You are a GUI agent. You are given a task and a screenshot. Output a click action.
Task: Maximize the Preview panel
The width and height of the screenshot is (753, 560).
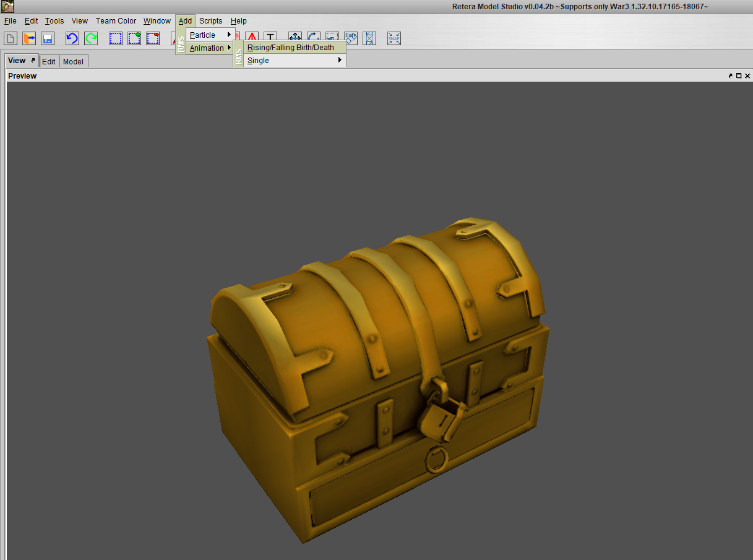pos(739,75)
